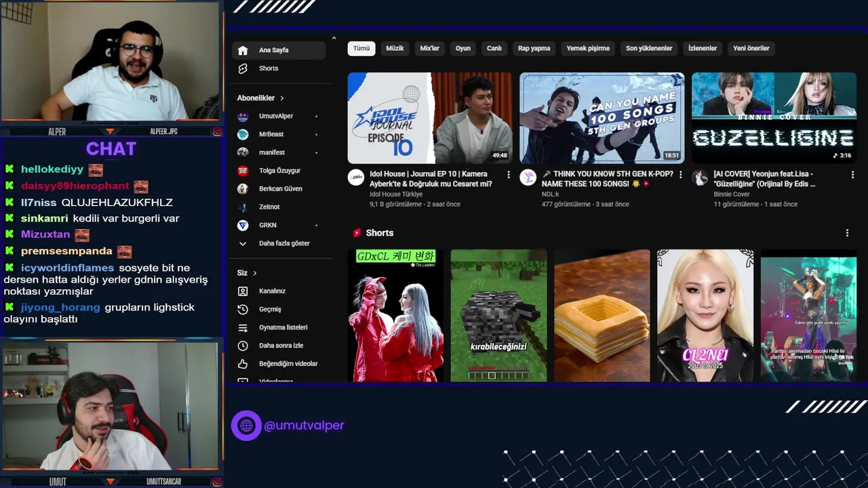Click the Instagram icon on UMUT webcam bar
Screen dimensions: 868x488
coord(217,482)
